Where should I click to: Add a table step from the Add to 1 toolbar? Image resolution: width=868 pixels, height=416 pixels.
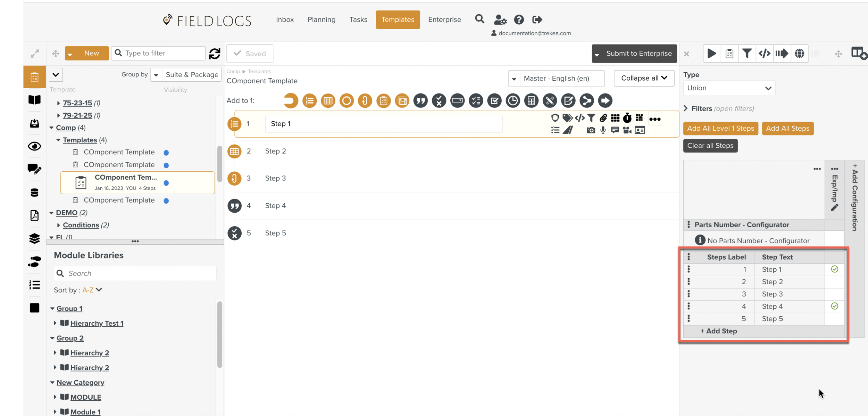328,101
